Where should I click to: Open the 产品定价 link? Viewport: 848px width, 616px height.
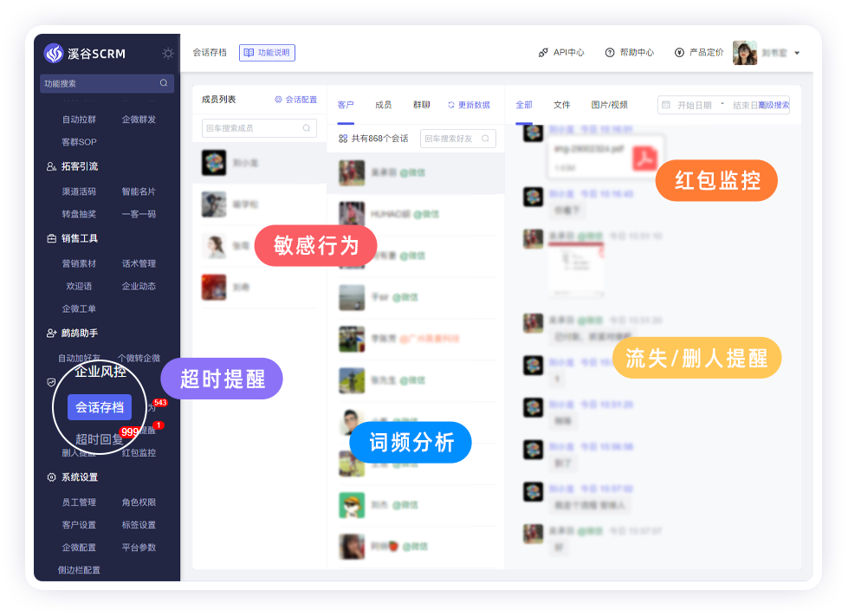[x=706, y=53]
